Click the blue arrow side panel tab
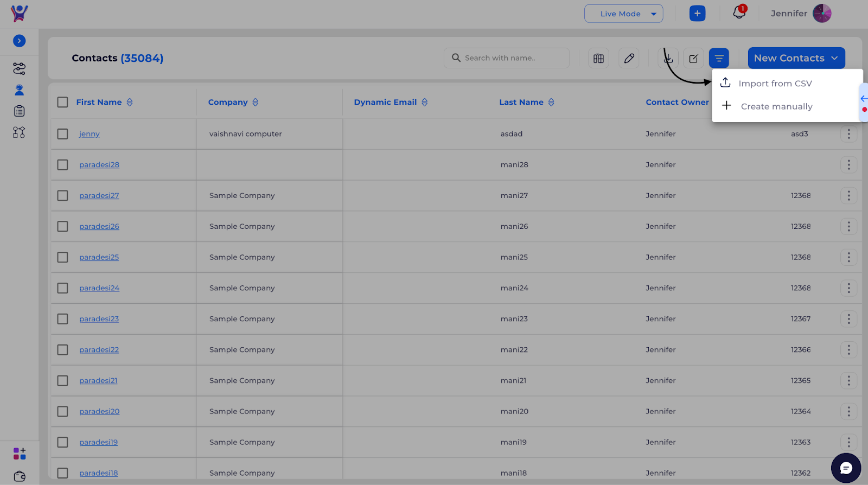This screenshot has width=868, height=485. pyautogui.click(x=864, y=99)
